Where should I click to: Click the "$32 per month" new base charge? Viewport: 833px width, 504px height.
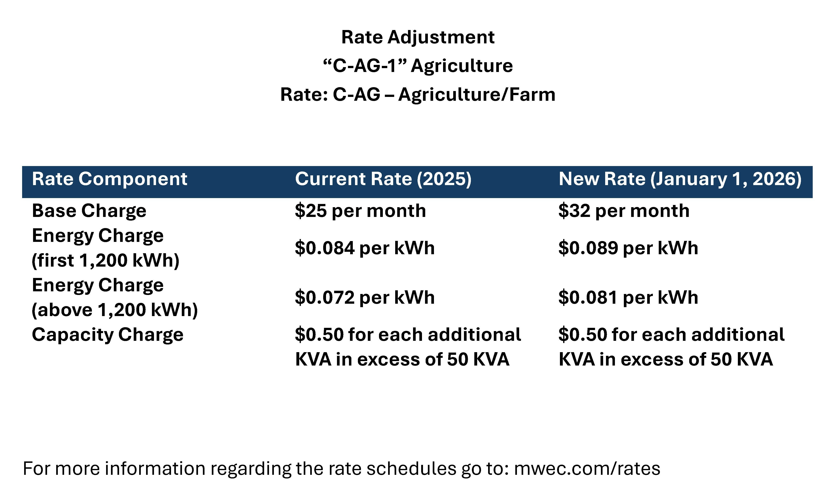click(x=624, y=211)
